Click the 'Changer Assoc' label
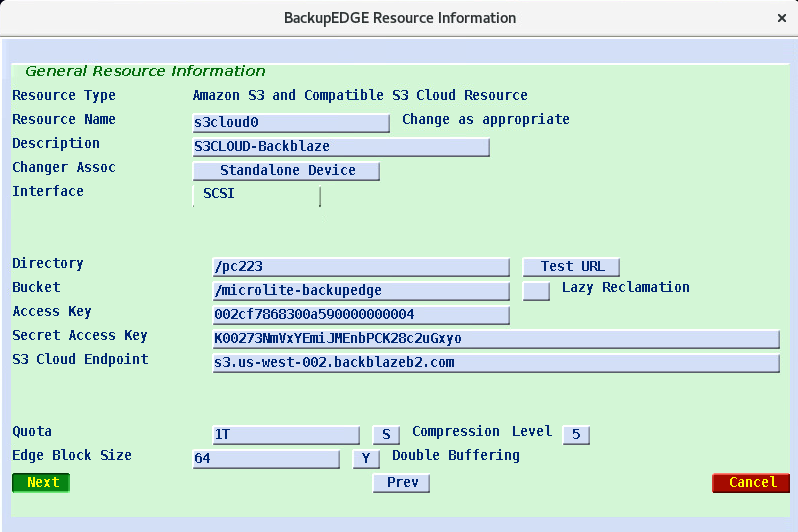Image resolution: width=798 pixels, height=532 pixels. (x=64, y=167)
